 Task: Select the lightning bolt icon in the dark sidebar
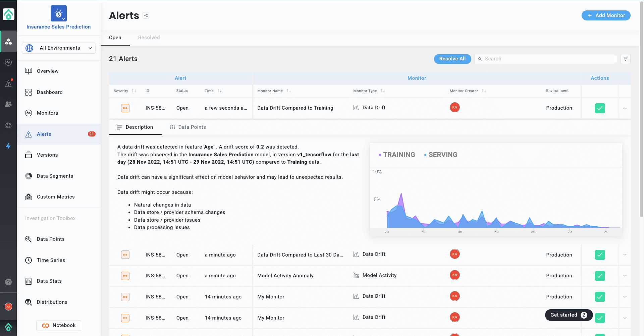click(x=8, y=146)
